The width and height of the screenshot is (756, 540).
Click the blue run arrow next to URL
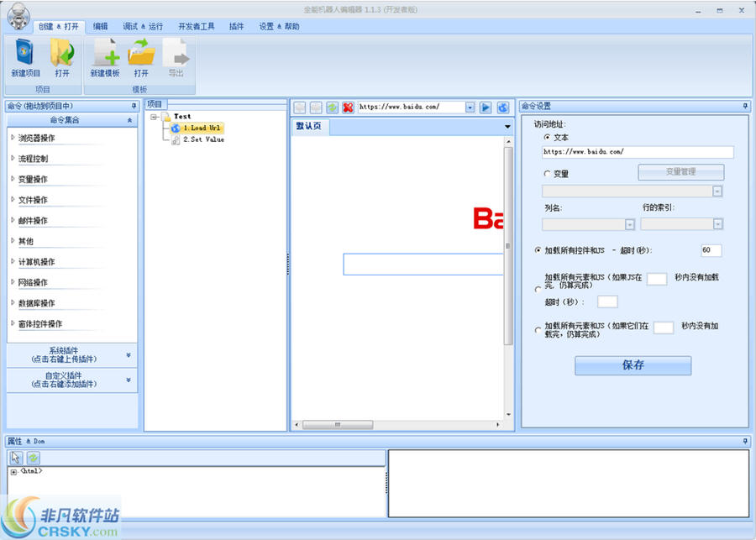(487, 107)
